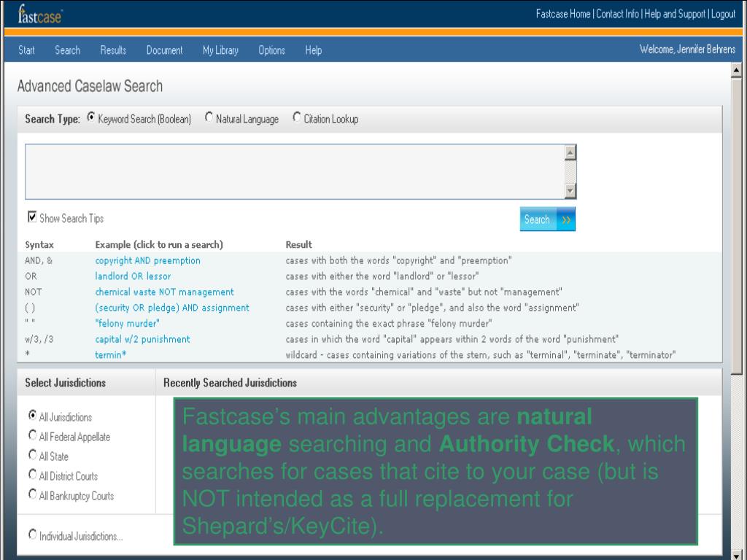Choose Citation Lookup search type

[297, 117]
